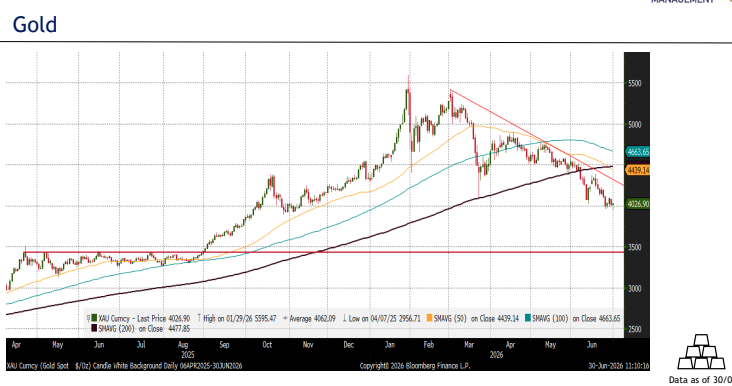Image resolution: width=732 pixels, height=386 pixels.
Task: Click the Average marker icon in legend
Action: click(285, 318)
